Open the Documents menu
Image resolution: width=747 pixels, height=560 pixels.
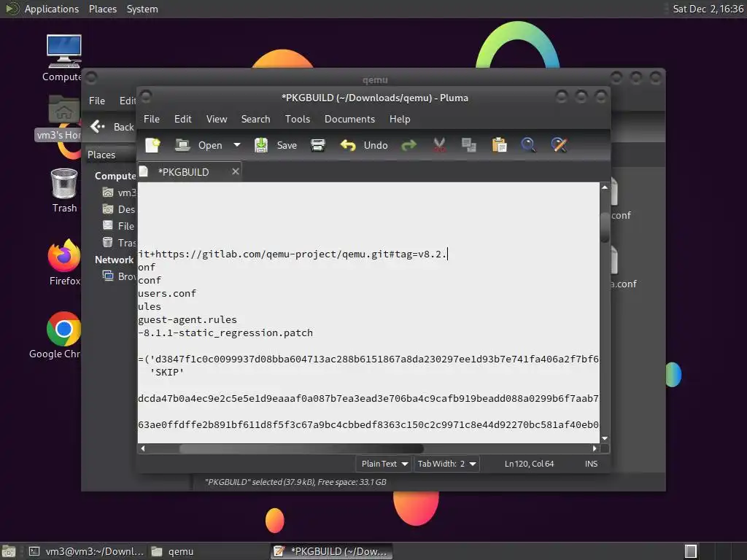click(x=349, y=119)
